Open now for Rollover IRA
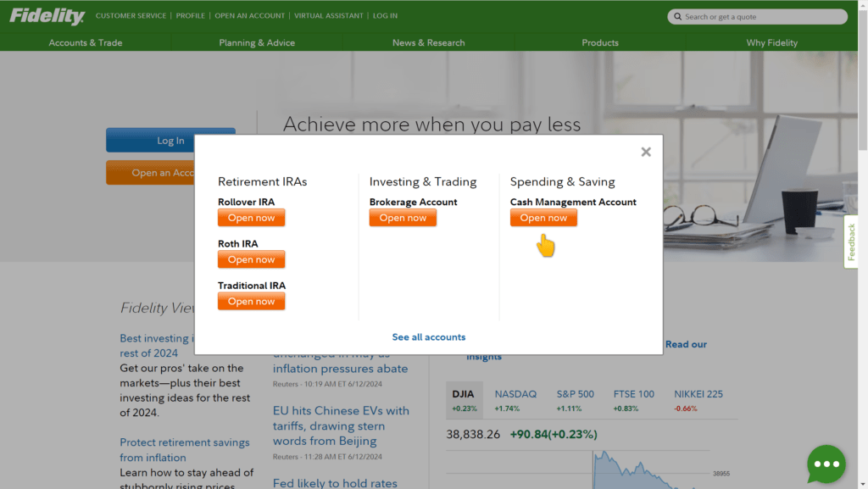The image size is (868, 489). tap(251, 218)
